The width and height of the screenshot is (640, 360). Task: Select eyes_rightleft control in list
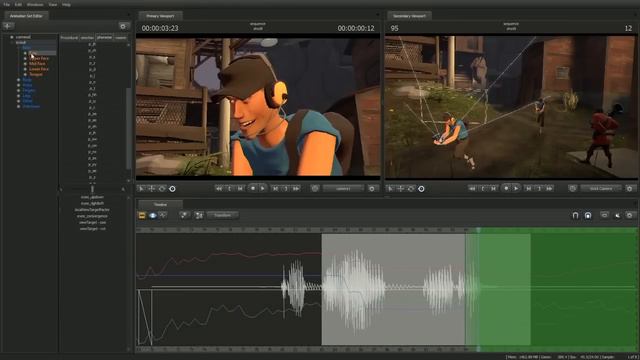92,203
